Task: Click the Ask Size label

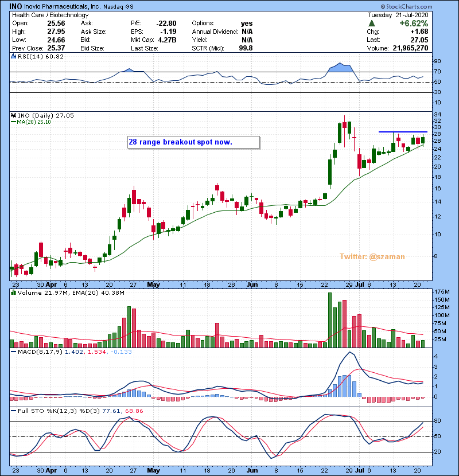Action: click(94, 32)
